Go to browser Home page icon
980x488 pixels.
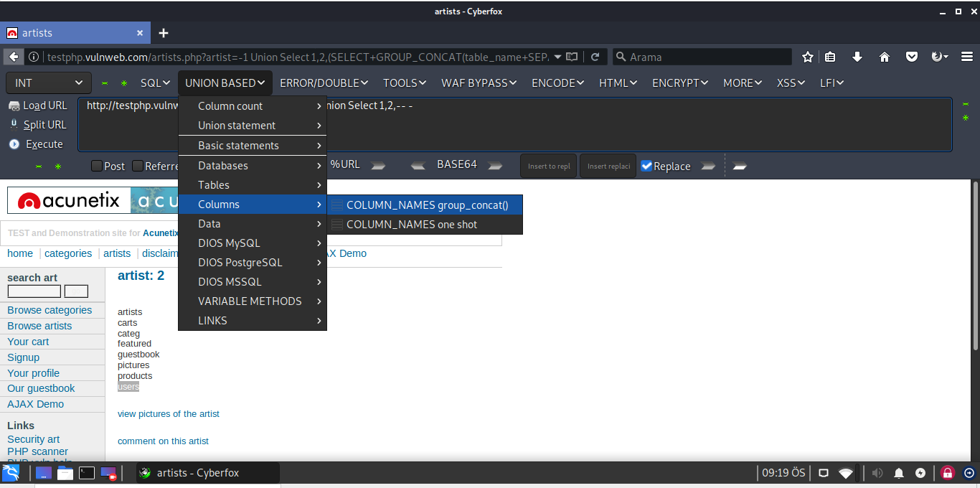click(x=884, y=57)
